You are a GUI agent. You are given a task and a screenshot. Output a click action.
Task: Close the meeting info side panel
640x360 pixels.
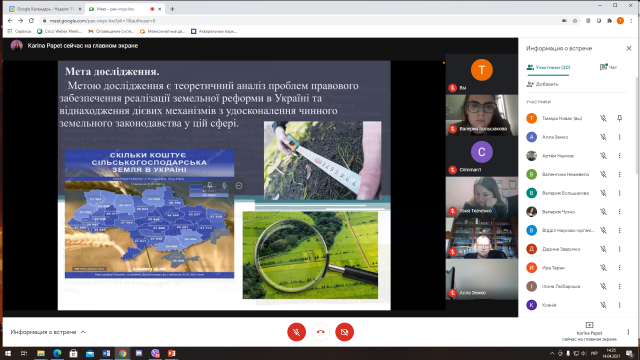629,48
